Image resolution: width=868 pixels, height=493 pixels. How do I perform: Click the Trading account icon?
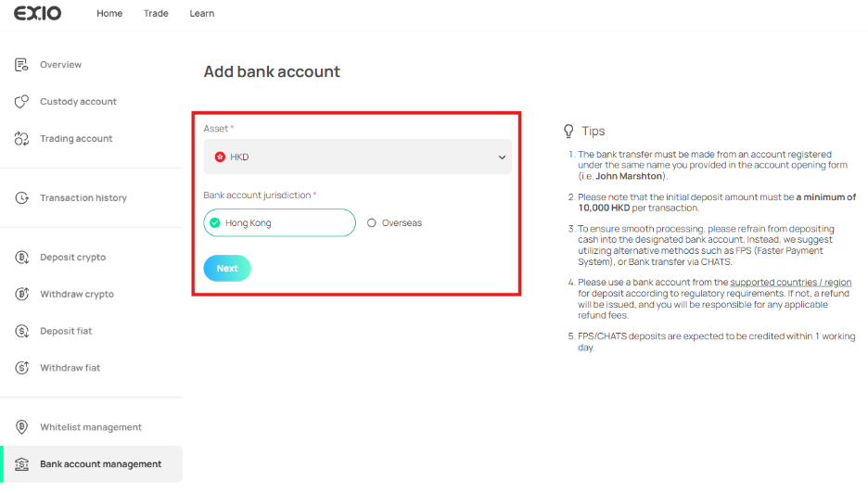click(21, 139)
